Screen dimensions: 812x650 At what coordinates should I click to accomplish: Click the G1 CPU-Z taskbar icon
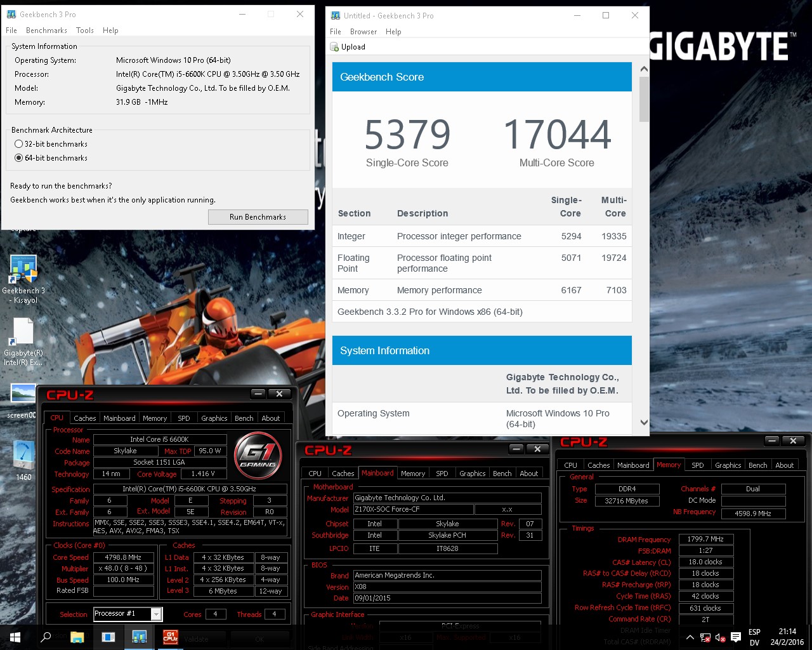coord(170,637)
